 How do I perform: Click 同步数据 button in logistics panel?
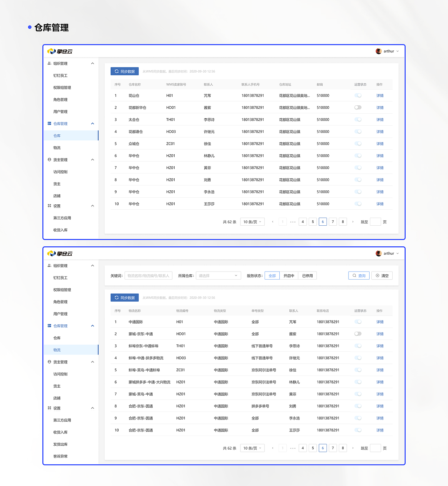125,298
